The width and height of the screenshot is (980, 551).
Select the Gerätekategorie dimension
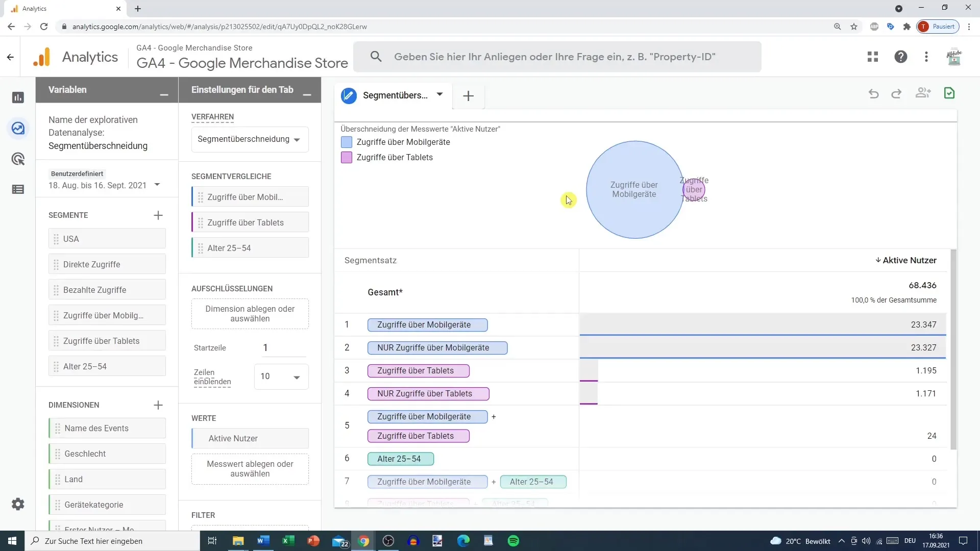click(107, 505)
